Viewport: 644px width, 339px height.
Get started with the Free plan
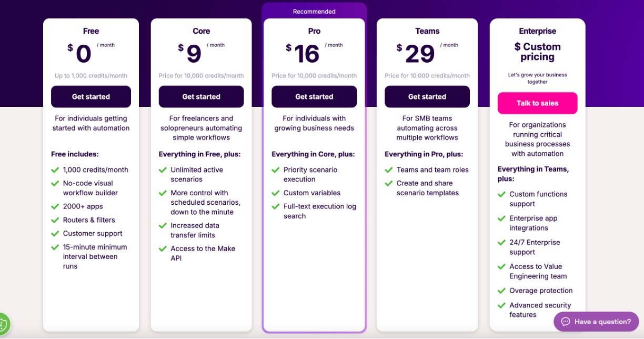91,97
